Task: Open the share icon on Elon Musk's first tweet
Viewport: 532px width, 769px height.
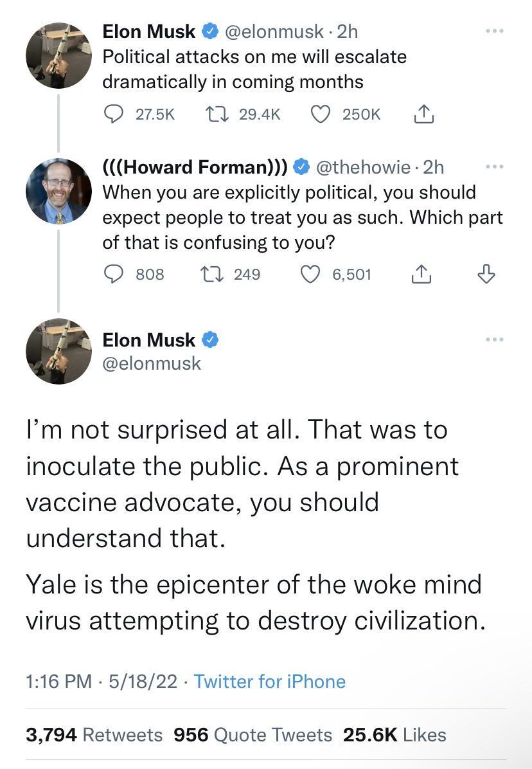Action: point(423,114)
